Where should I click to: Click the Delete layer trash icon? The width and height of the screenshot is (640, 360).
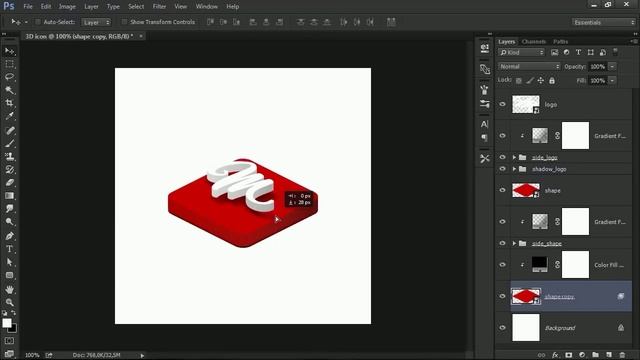[x=622, y=355]
